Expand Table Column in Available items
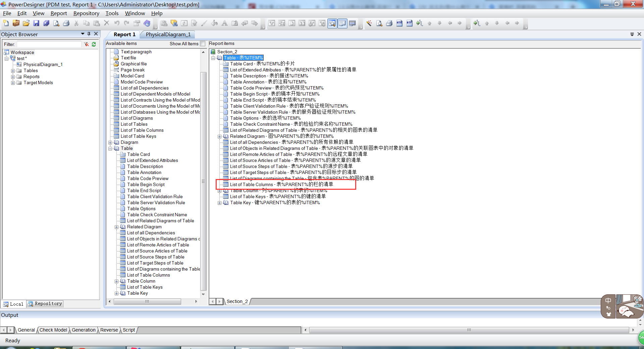 116,281
